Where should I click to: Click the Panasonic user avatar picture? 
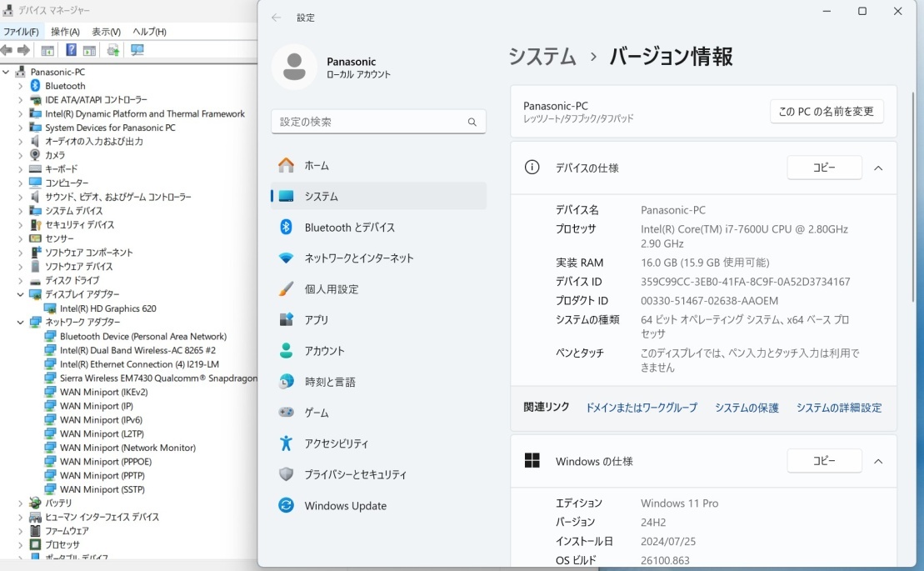pos(294,67)
